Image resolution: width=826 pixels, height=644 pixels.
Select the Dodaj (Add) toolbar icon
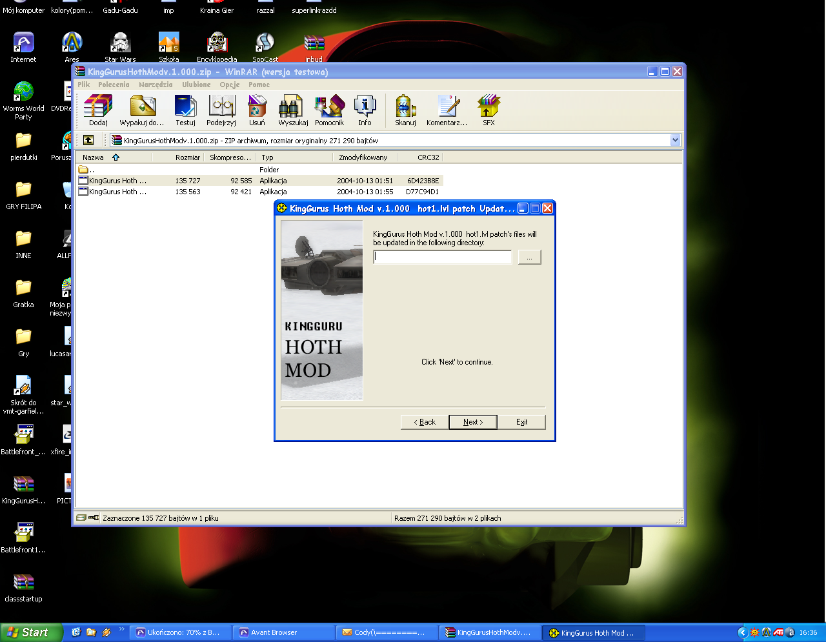(x=97, y=108)
